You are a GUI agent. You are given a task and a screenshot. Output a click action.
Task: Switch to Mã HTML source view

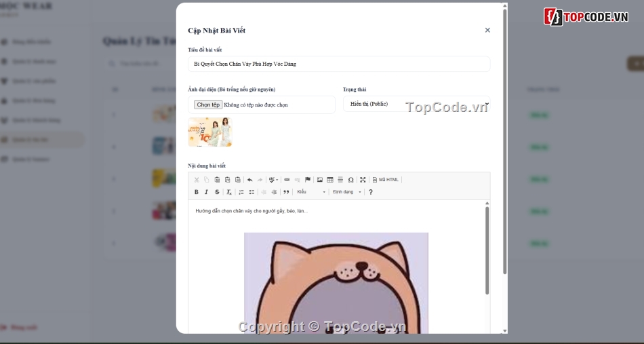[x=385, y=180]
